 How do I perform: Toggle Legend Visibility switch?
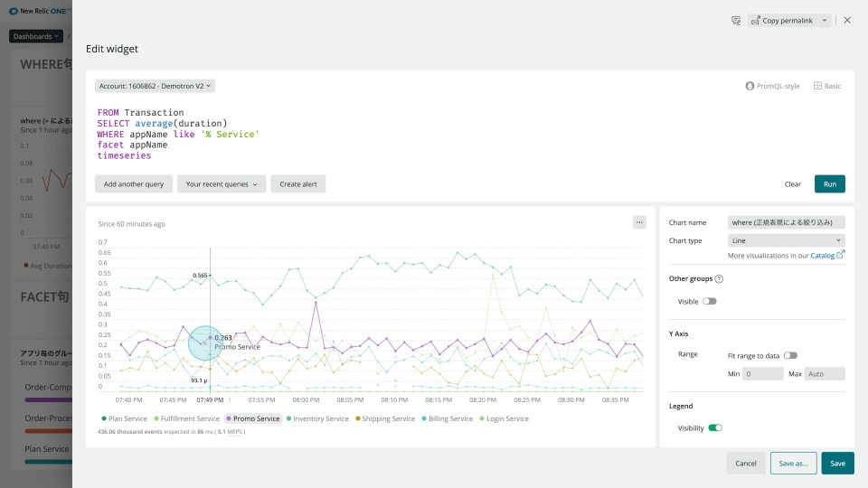pyautogui.click(x=714, y=428)
